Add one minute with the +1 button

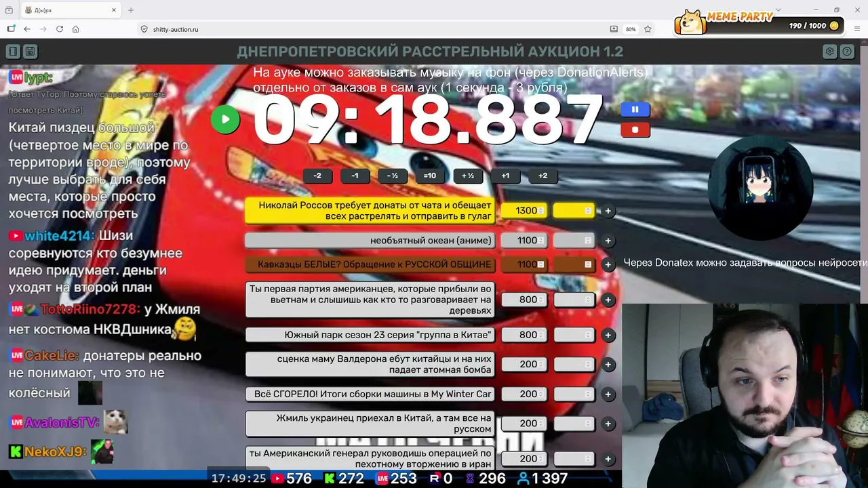pos(505,176)
